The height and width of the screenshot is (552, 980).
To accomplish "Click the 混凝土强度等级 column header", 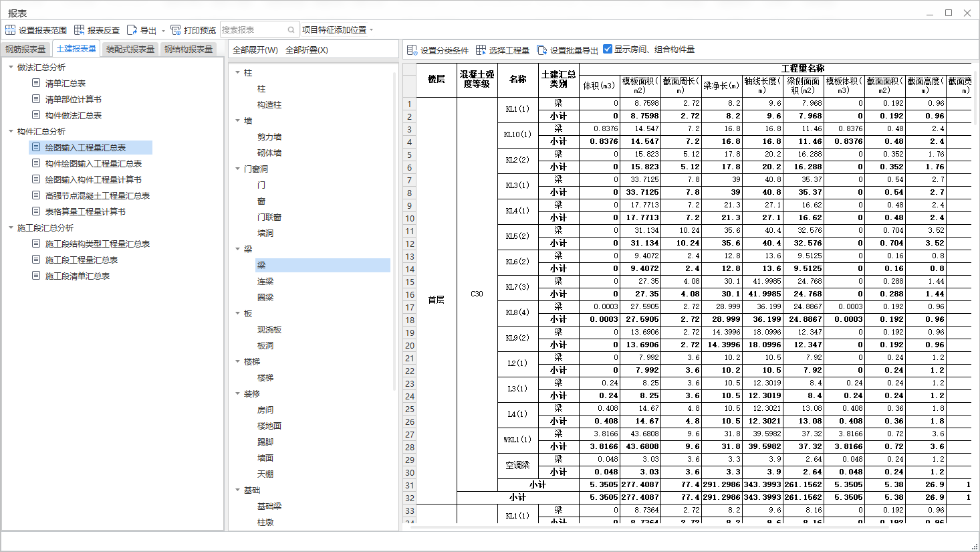I will 477,79.
